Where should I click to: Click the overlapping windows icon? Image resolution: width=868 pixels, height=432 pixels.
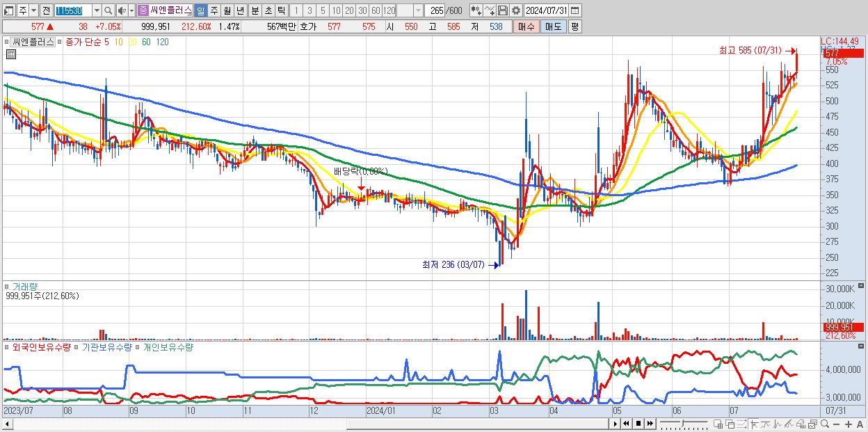point(730,424)
